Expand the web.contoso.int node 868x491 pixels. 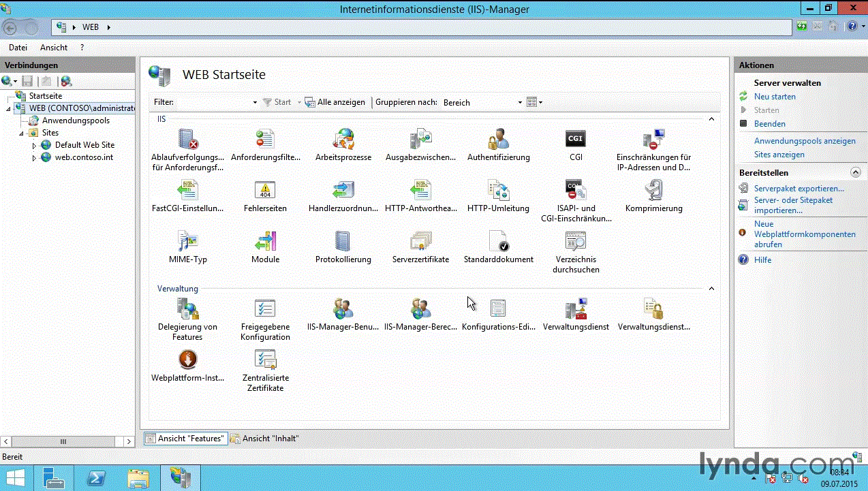pyautogui.click(x=34, y=158)
